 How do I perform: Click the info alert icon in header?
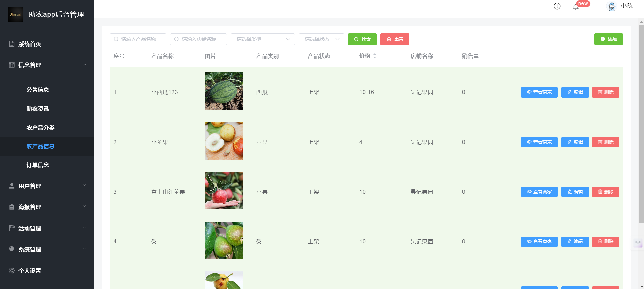click(557, 6)
